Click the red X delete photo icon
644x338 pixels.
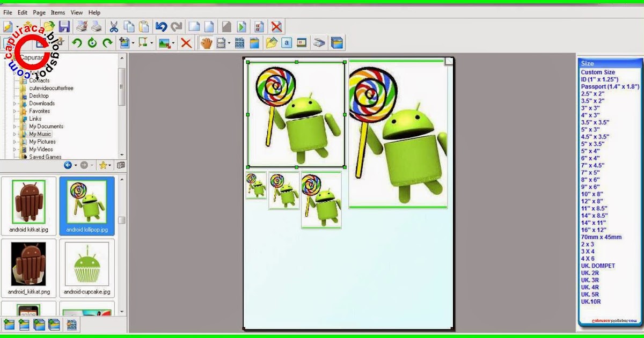click(185, 42)
